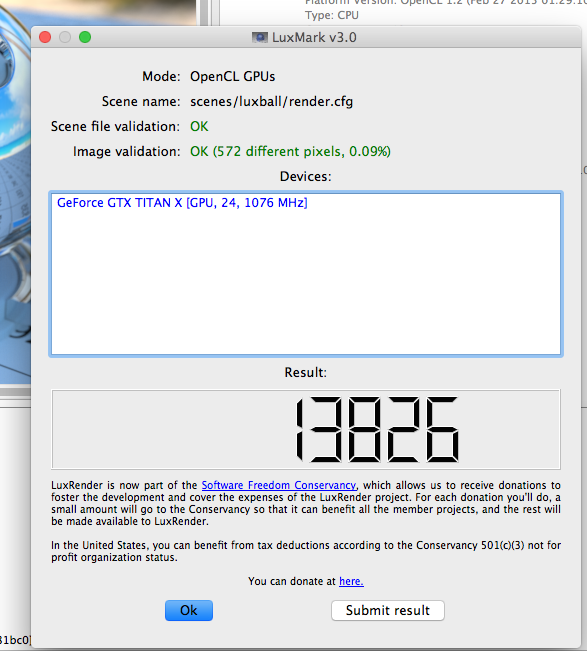Click the Scene file validation OK value
Image resolution: width=587 pixels, height=651 pixels.
pos(199,126)
